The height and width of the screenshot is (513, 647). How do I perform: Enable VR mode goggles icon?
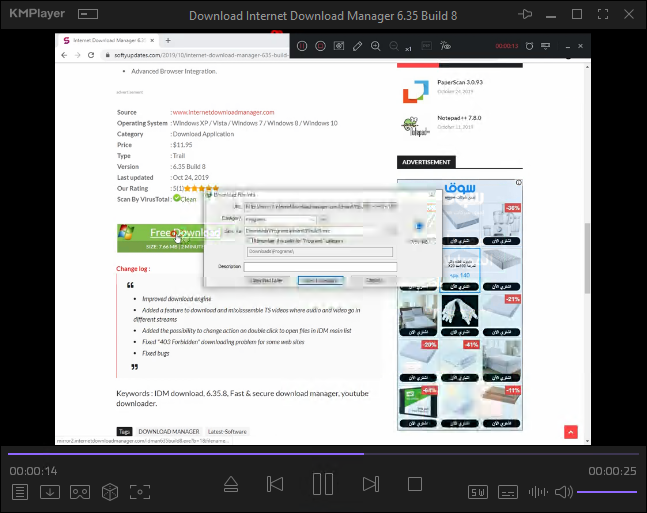click(80, 492)
